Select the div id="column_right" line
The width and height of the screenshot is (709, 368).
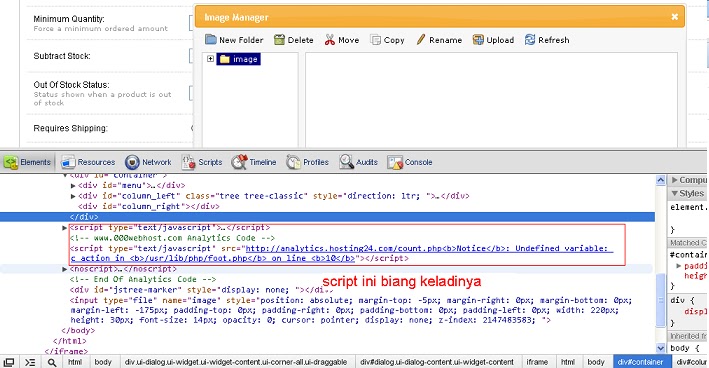(149, 207)
